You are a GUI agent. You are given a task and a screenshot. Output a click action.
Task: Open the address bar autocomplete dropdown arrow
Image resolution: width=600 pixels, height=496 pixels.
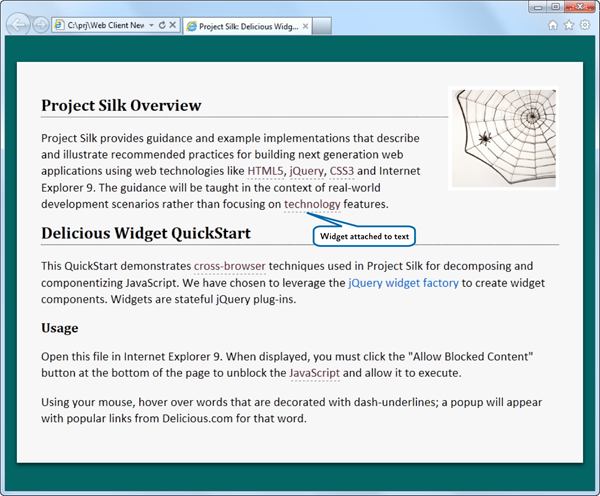click(151, 25)
